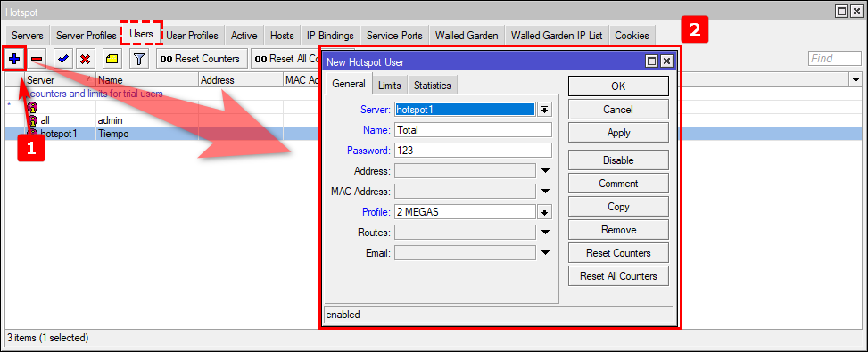Open the Walled Garden tab
This screenshot has height=352, width=868.
(467, 36)
